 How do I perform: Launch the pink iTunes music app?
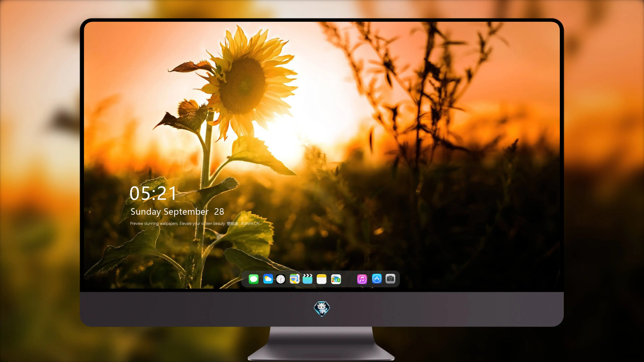pyautogui.click(x=362, y=279)
